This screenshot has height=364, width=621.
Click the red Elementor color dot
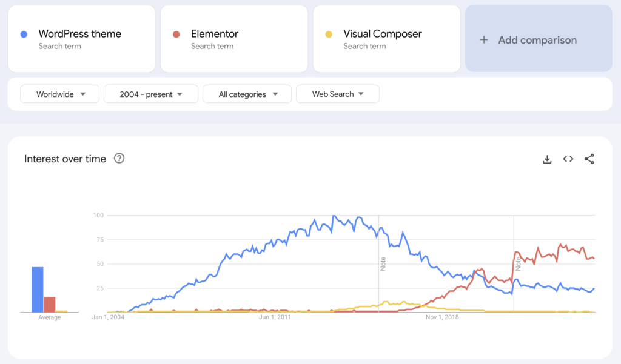pos(176,34)
